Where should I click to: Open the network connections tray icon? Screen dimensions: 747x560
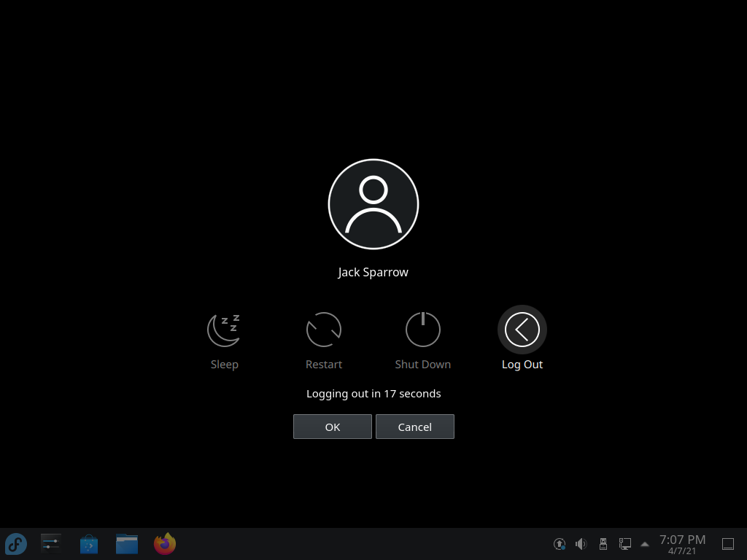625,544
